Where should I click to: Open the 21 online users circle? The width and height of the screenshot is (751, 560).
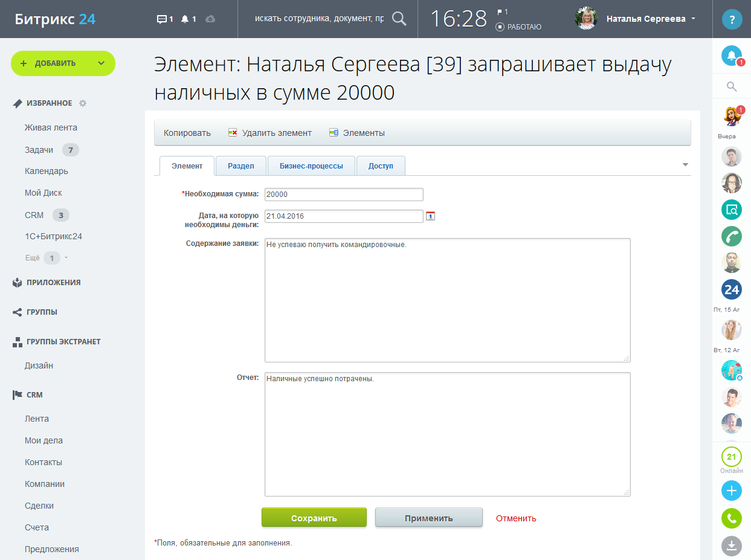(x=732, y=457)
